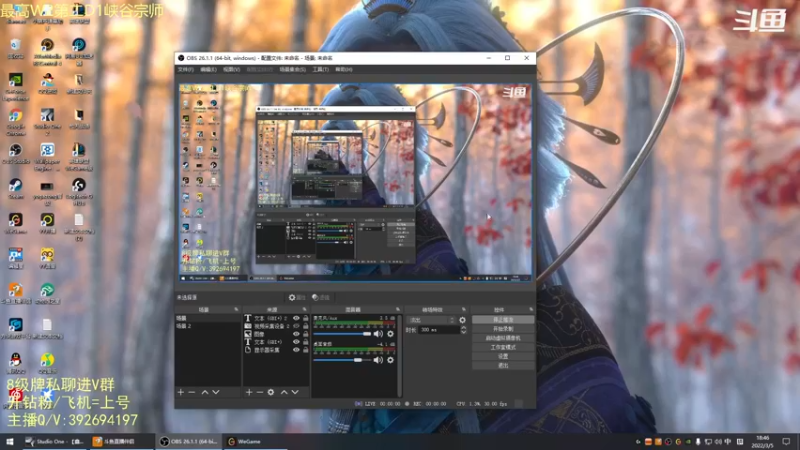Screen dimensions: 800x450
Task: Click the 开始录制 start recording button
Action: click(x=503, y=329)
